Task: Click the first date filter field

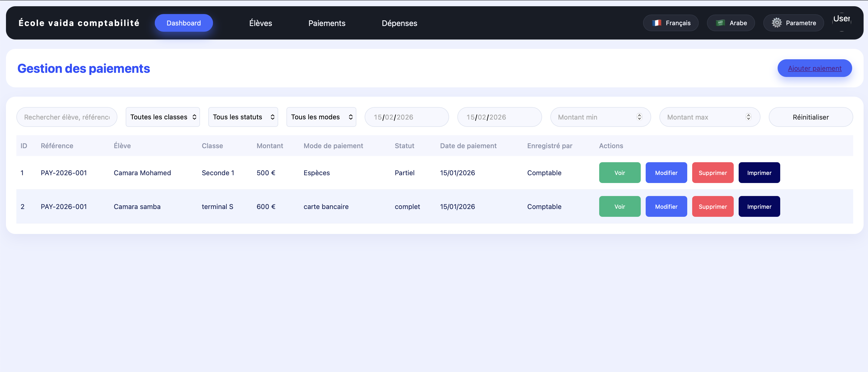Action: [407, 117]
